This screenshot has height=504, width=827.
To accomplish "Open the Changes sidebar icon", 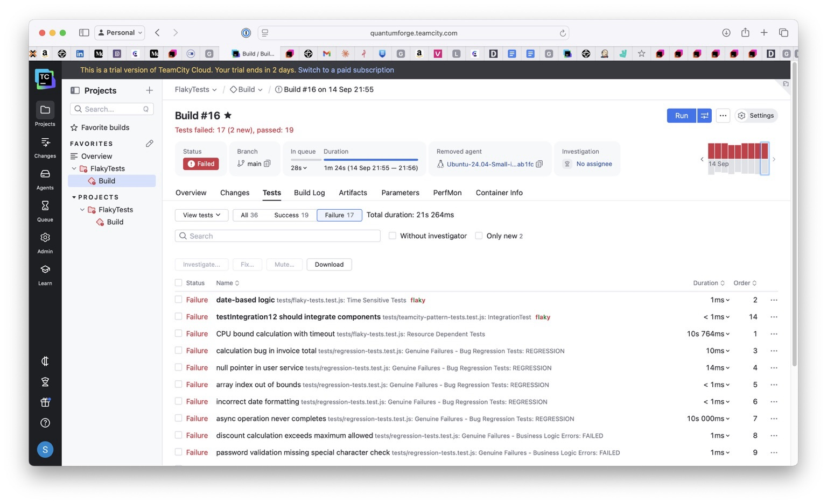I will [45, 143].
